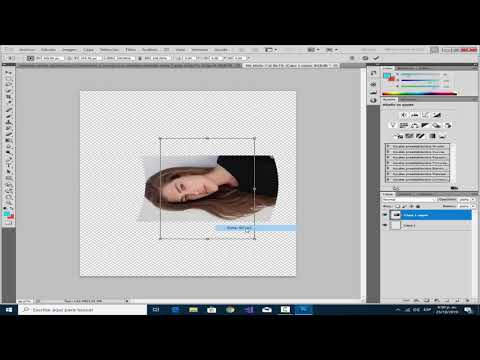
Task: Expand the Curvas presets entry
Action: point(388,152)
